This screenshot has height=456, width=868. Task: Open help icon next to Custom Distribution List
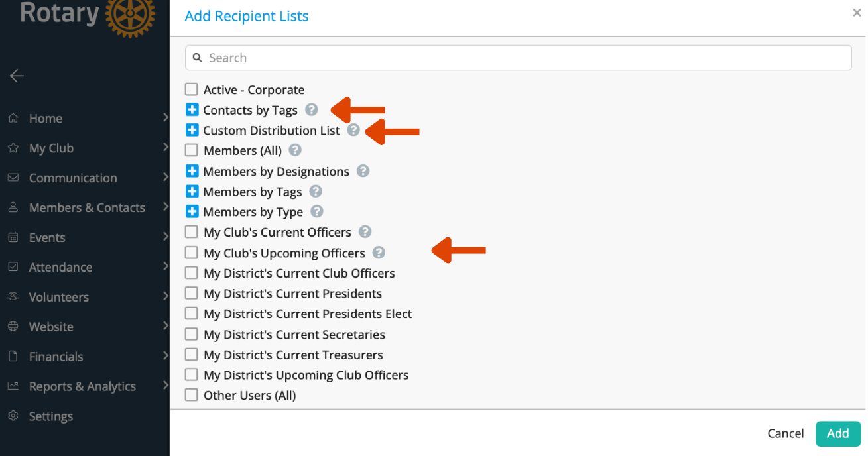(354, 130)
